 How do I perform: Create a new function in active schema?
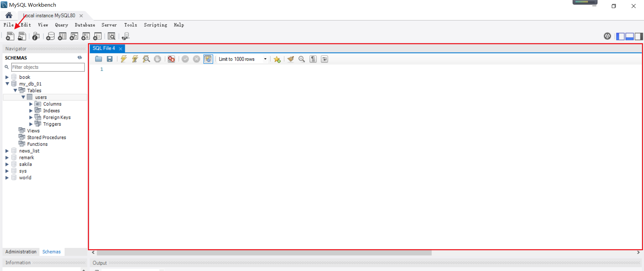(97, 36)
